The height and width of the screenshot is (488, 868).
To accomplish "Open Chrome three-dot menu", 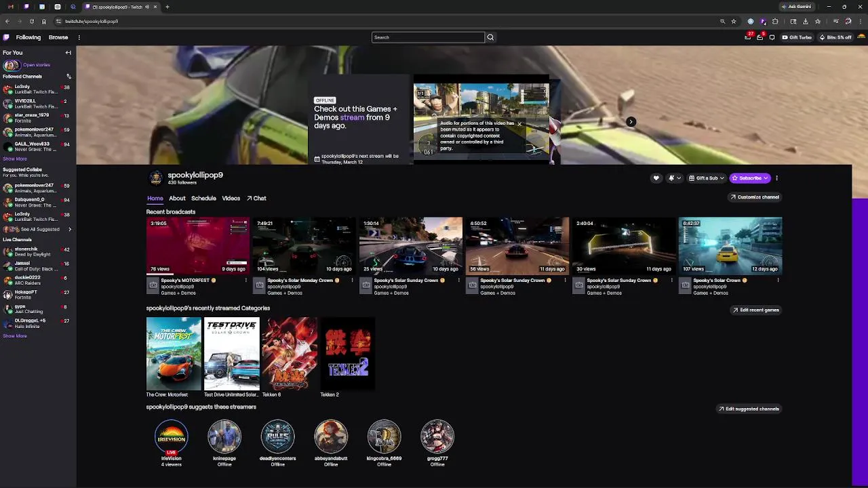I will 861,21.
